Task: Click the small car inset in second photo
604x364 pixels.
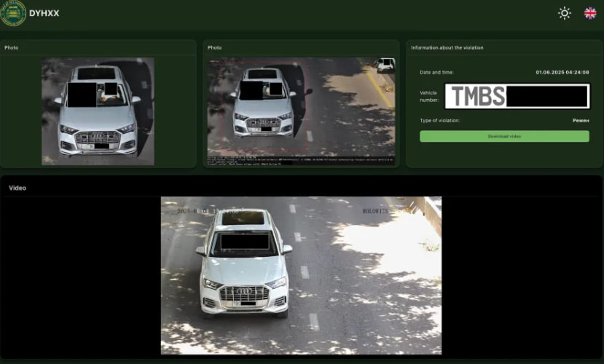Action: [385, 65]
